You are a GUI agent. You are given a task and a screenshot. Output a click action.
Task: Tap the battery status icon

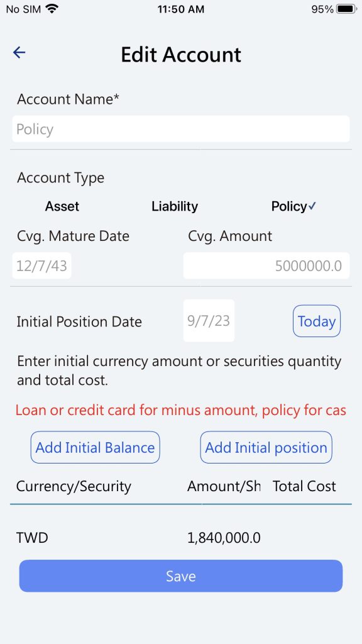346,9
